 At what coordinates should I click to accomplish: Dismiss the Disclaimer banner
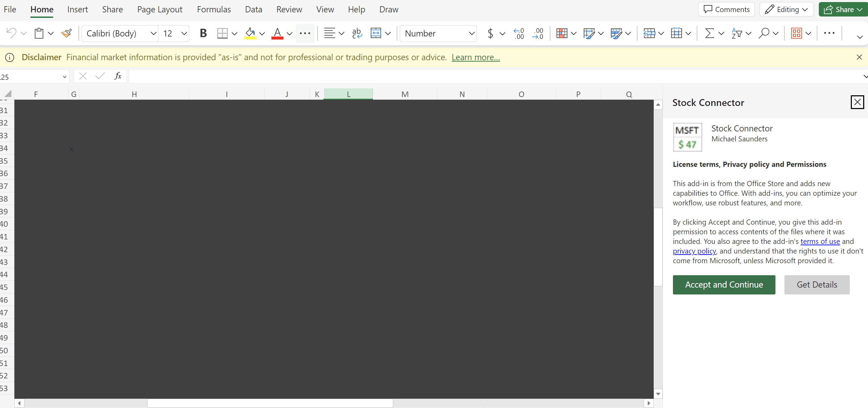859,57
